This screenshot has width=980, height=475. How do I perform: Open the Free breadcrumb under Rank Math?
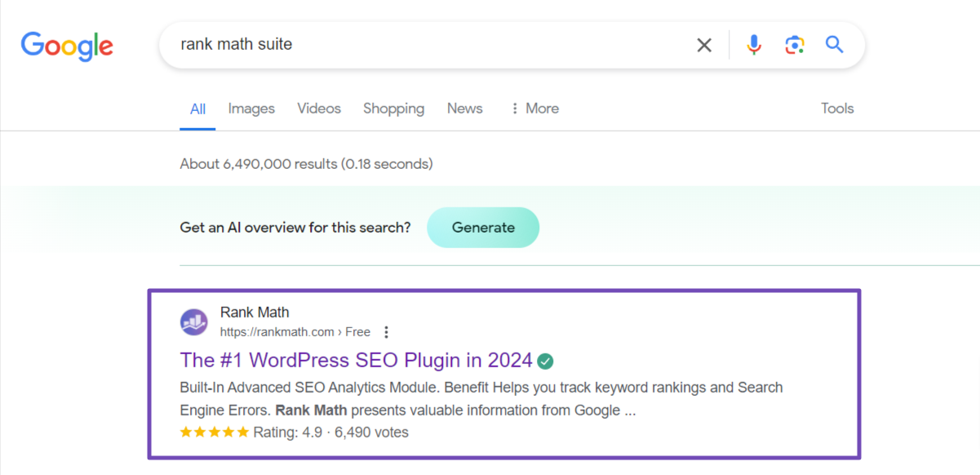[357, 332]
